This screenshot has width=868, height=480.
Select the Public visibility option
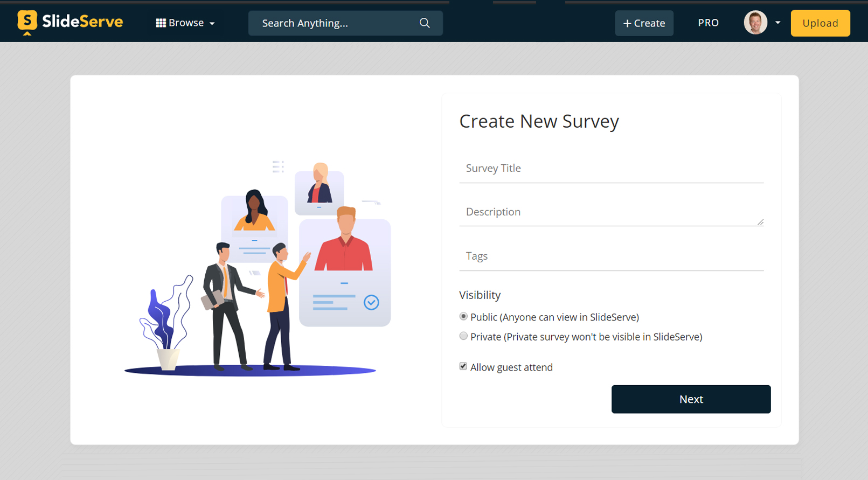tap(463, 317)
